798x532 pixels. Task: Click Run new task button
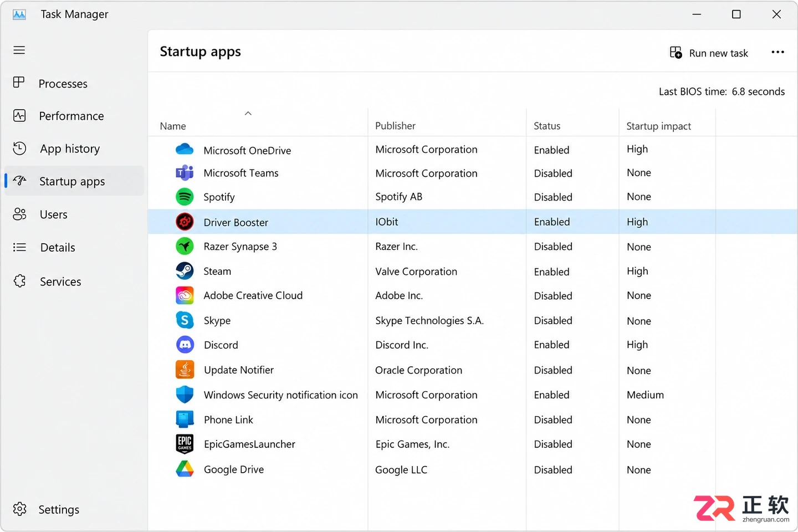709,53
